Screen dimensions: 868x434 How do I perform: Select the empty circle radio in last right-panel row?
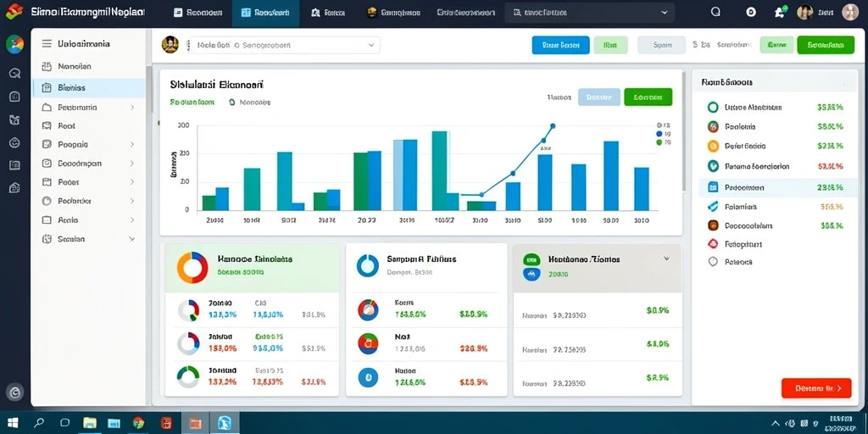[x=713, y=262]
